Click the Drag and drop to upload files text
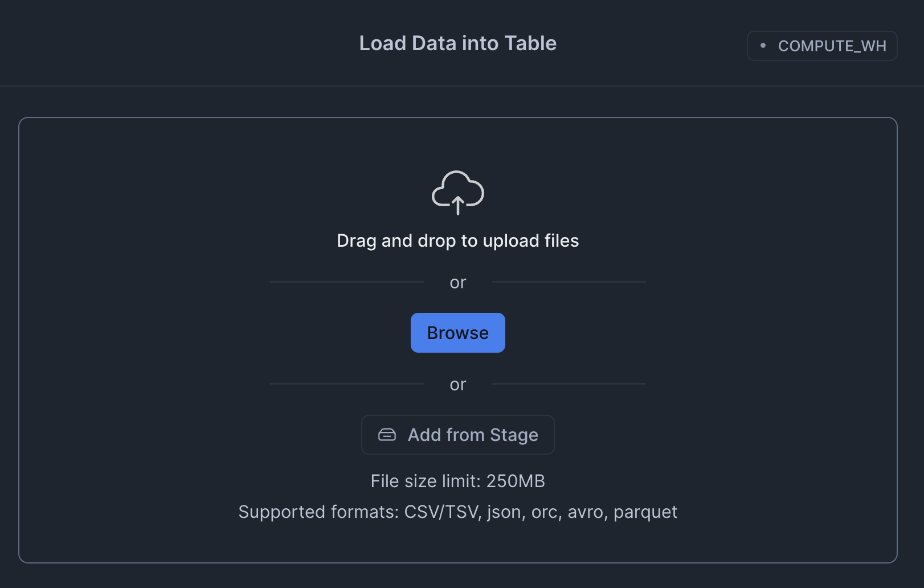 457,241
